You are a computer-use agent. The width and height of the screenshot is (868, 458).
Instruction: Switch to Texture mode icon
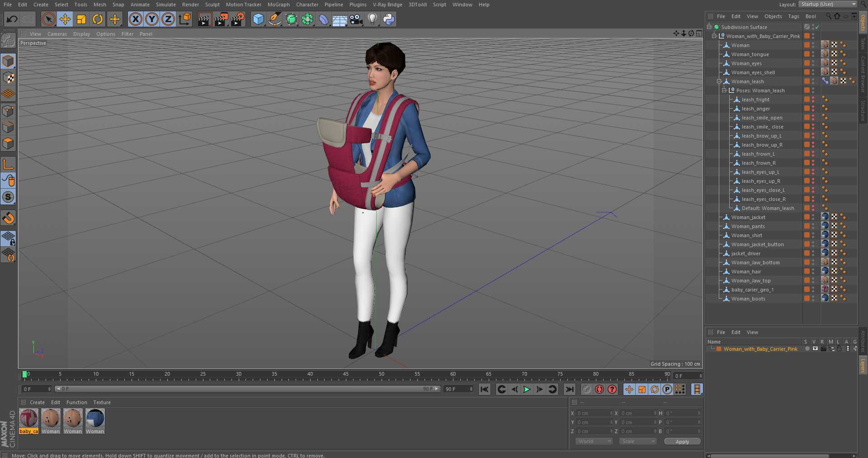point(8,77)
